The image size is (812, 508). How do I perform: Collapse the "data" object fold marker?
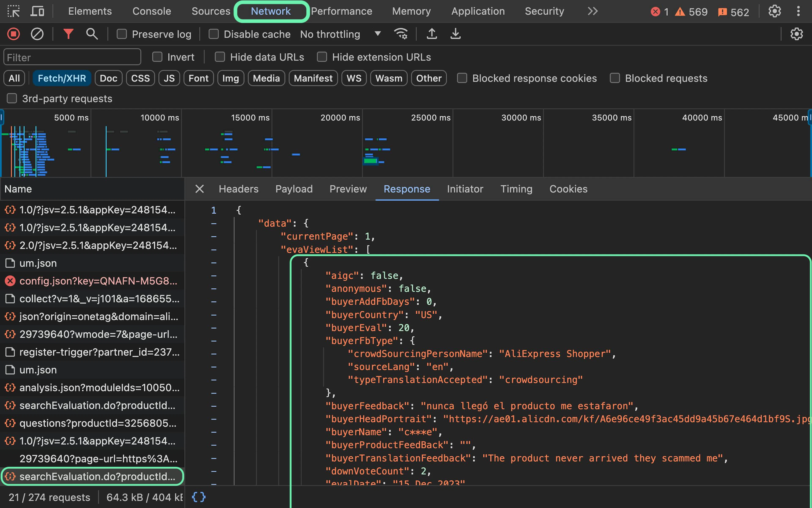coord(214,224)
